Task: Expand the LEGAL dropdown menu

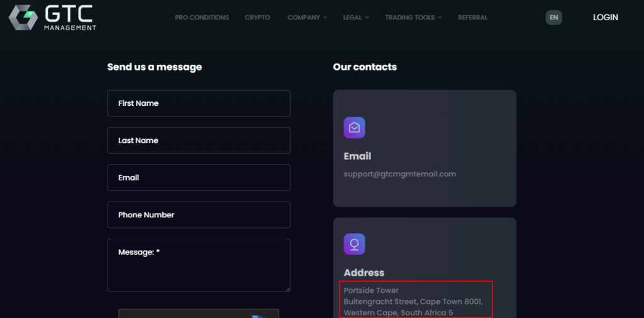Action: 356,18
